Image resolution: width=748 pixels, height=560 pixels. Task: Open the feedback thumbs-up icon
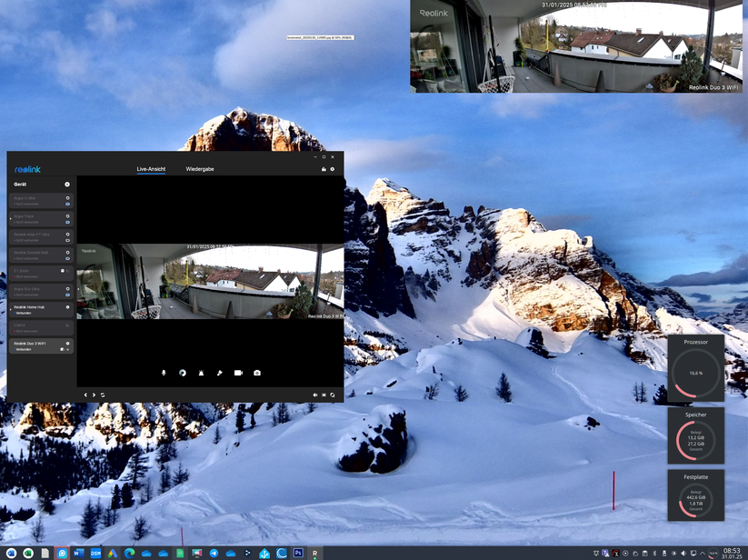pos(323,168)
